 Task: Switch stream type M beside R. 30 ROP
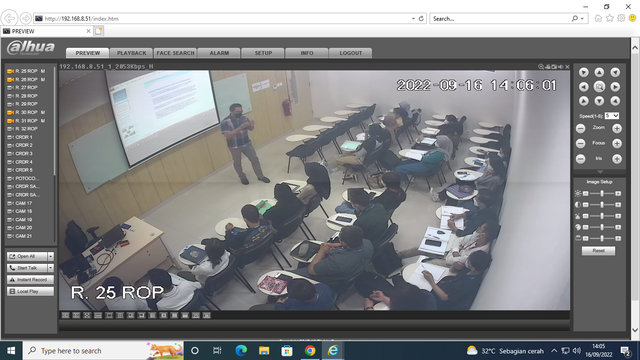43,112
